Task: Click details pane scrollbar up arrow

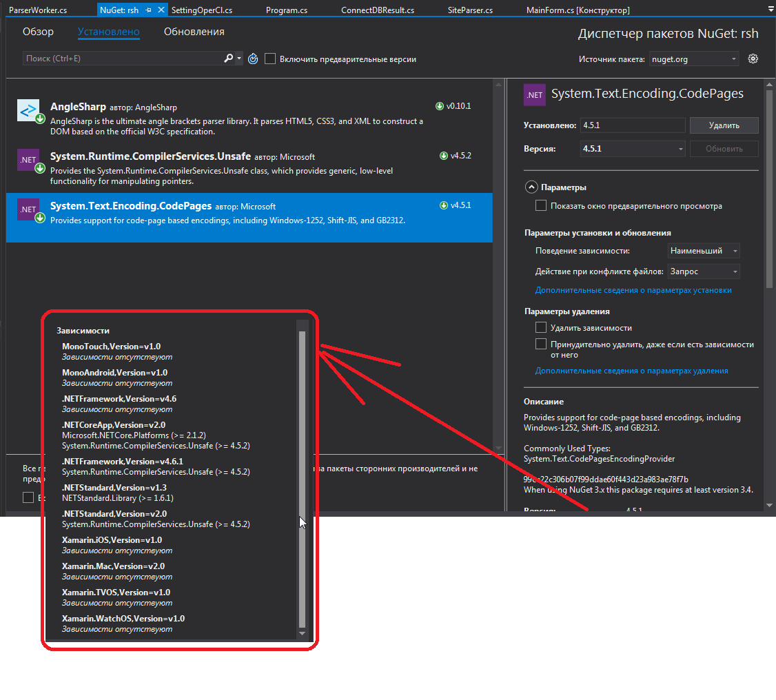Action: coord(769,85)
